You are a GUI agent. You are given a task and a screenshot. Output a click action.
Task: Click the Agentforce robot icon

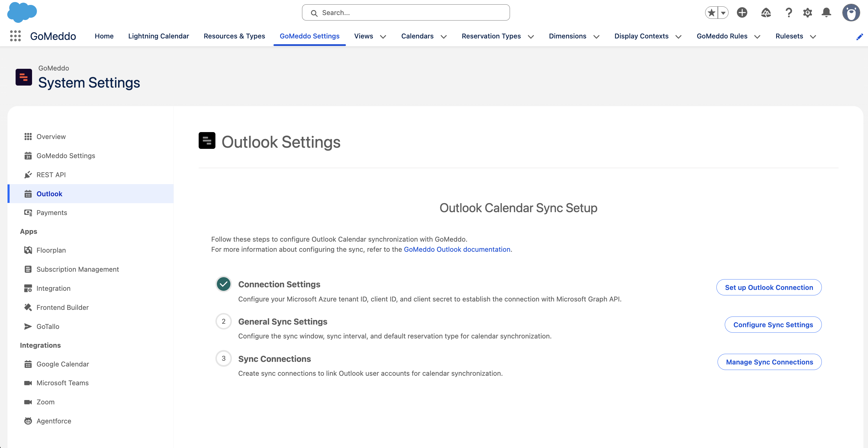pyautogui.click(x=28, y=421)
